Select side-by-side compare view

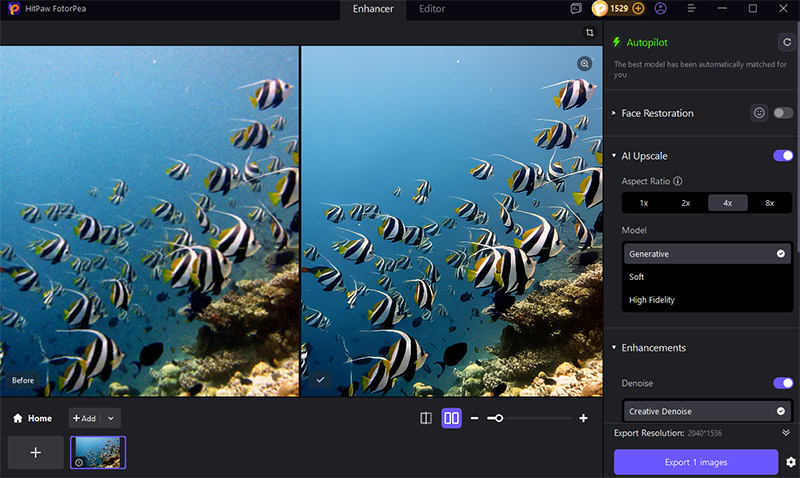[452, 418]
